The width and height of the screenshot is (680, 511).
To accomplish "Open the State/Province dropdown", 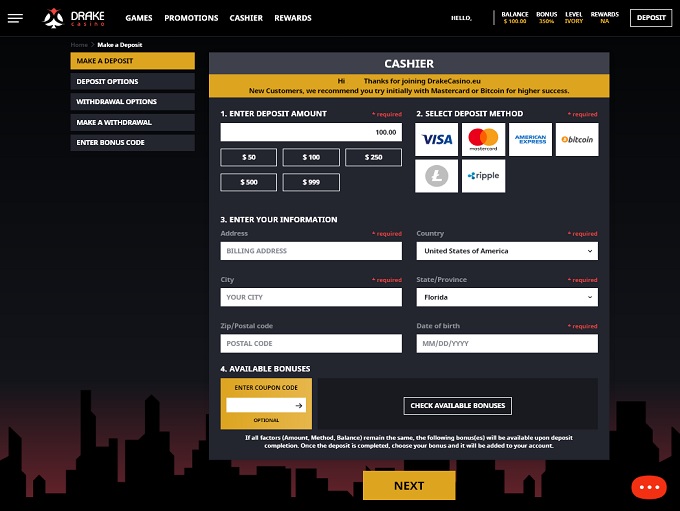I will 506,297.
